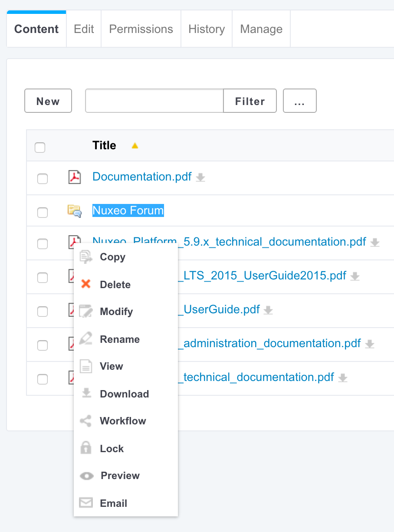
Task: Choose Download from the context menu
Action: pyautogui.click(x=126, y=394)
